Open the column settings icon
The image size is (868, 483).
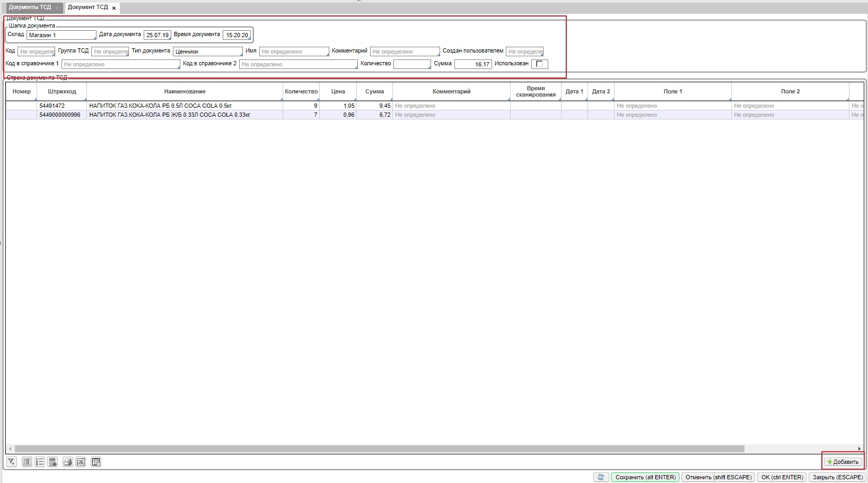(x=27, y=462)
